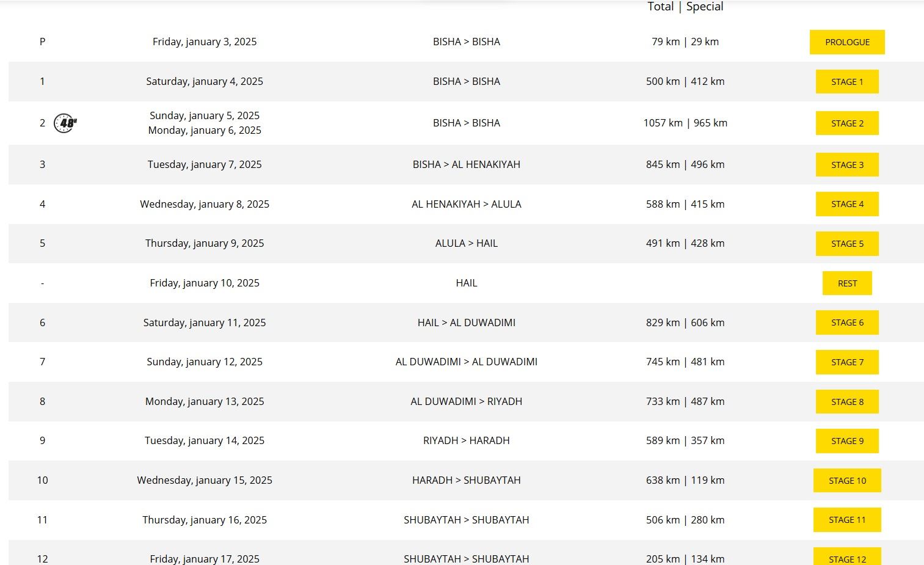Click the 48h chrono stage icon
This screenshot has height=565, width=924.
tap(65, 123)
